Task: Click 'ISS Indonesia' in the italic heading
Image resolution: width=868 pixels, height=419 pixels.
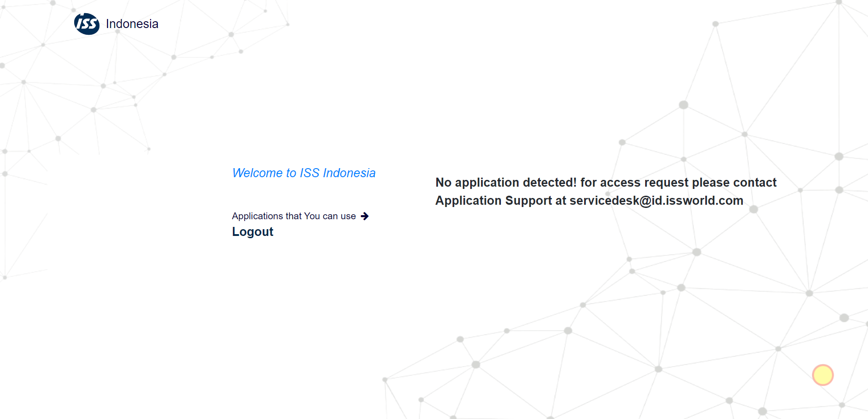Action: click(x=338, y=173)
